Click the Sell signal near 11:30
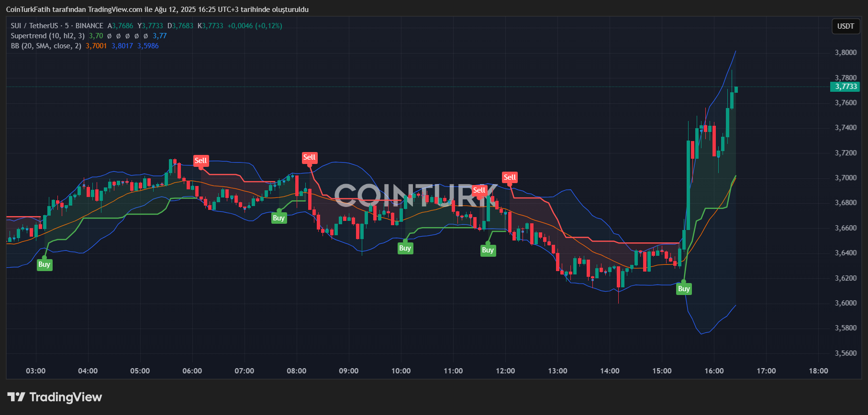The image size is (868, 415). 479,190
